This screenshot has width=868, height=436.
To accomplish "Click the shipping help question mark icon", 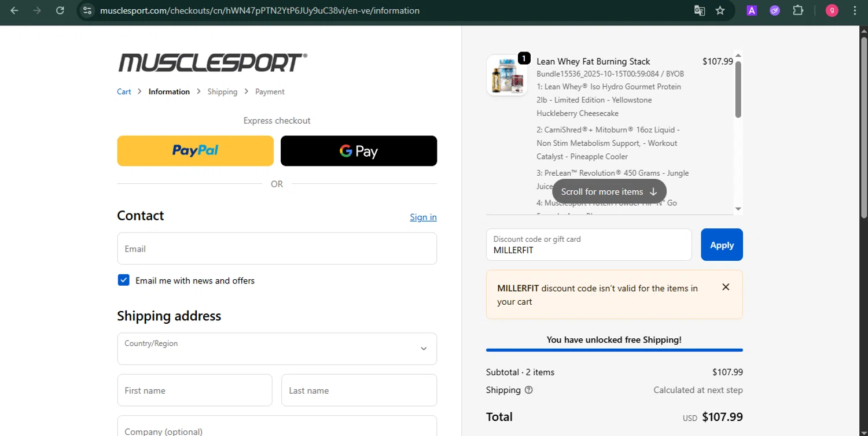I will [528, 390].
